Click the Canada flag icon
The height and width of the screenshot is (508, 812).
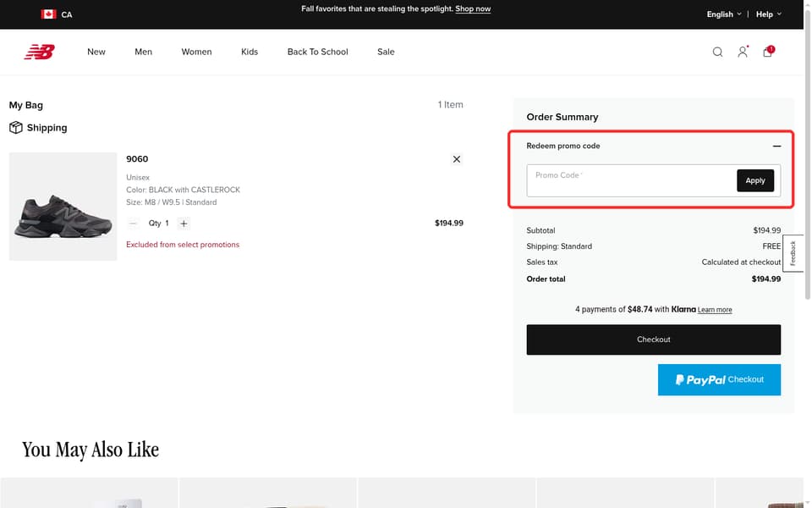[49, 14]
